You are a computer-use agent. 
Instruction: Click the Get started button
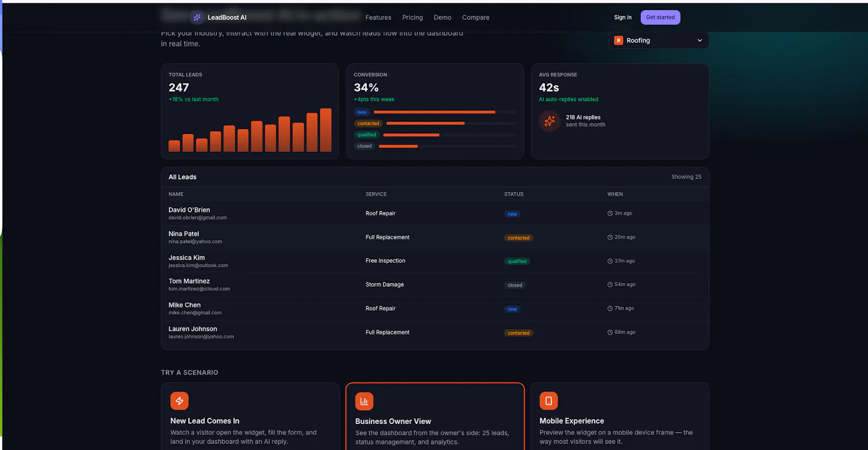pyautogui.click(x=660, y=17)
